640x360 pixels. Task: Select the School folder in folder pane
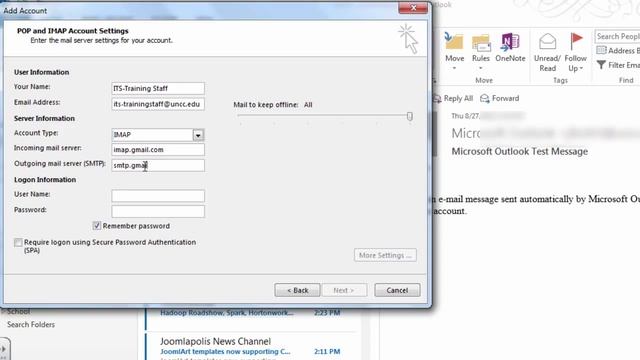[x=18, y=312]
